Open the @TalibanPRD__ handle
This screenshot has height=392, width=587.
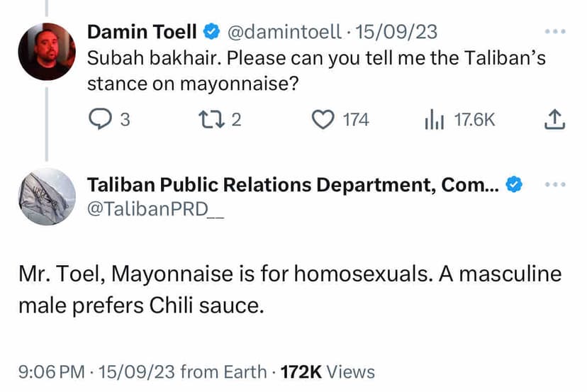tap(155, 211)
